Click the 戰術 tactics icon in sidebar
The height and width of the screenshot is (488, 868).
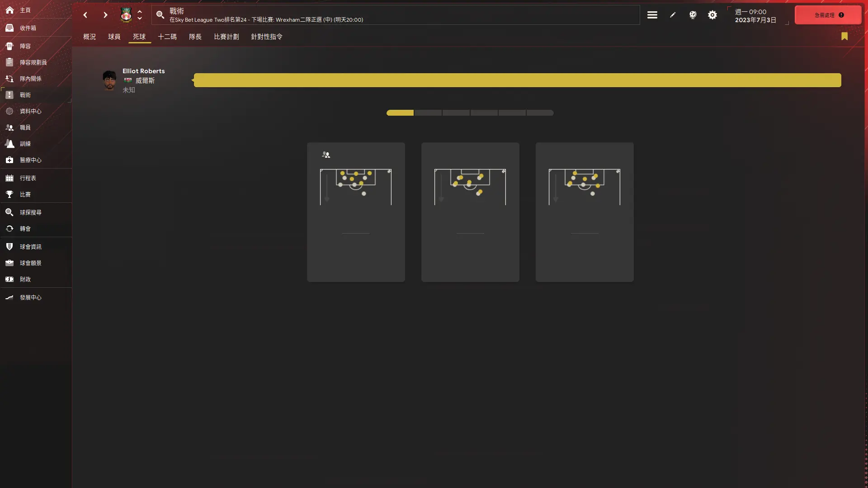(x=9, y=95)
